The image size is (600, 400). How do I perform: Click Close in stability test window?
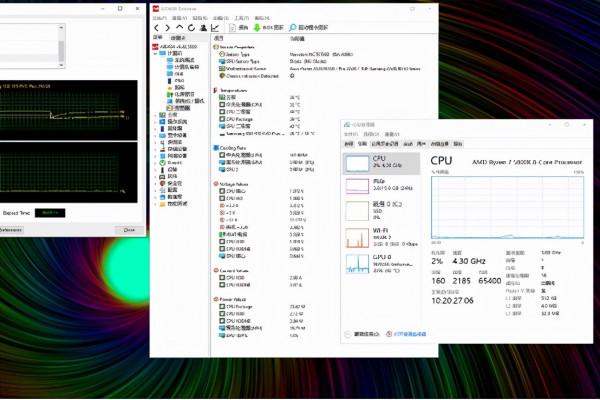tap(129, 230)
